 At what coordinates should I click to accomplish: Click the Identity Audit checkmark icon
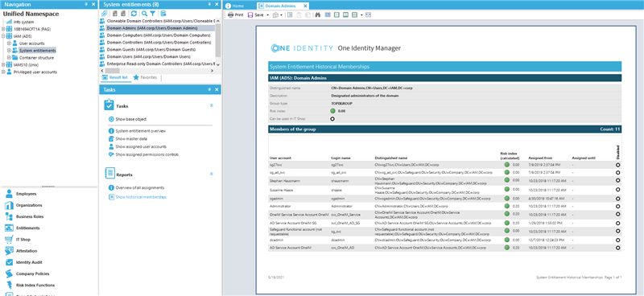click(9, 262)
